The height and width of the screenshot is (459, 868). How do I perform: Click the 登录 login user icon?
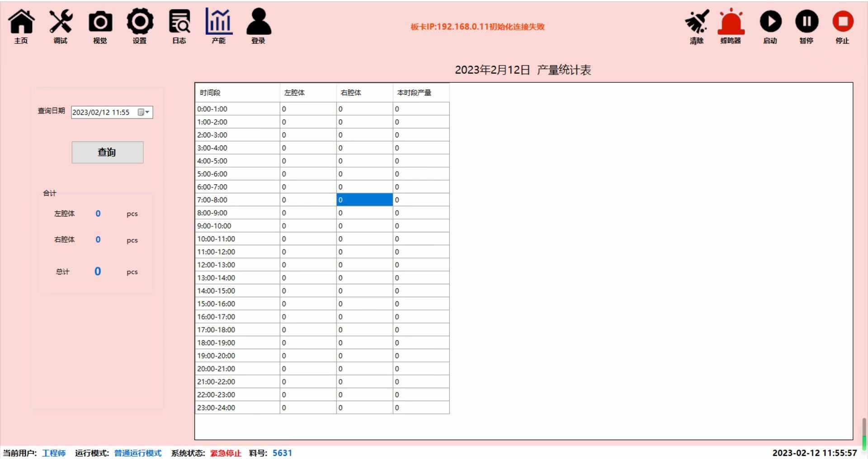259,26
